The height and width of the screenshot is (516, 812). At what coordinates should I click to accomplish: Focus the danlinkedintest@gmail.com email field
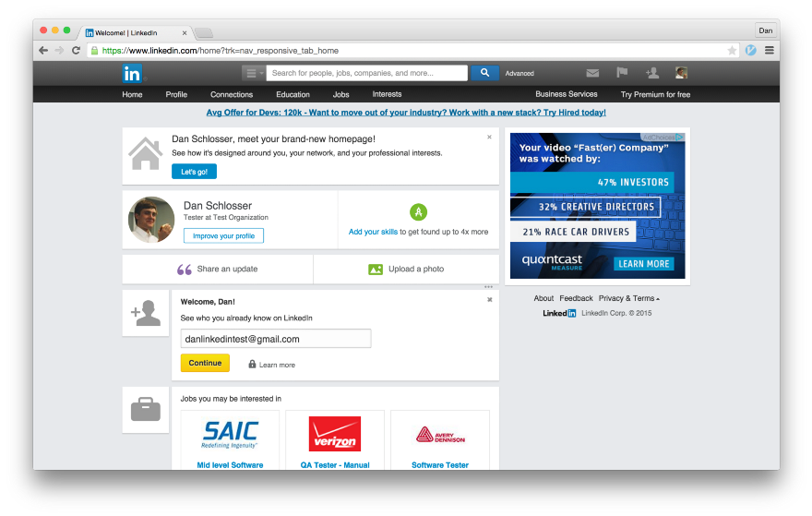276,339
